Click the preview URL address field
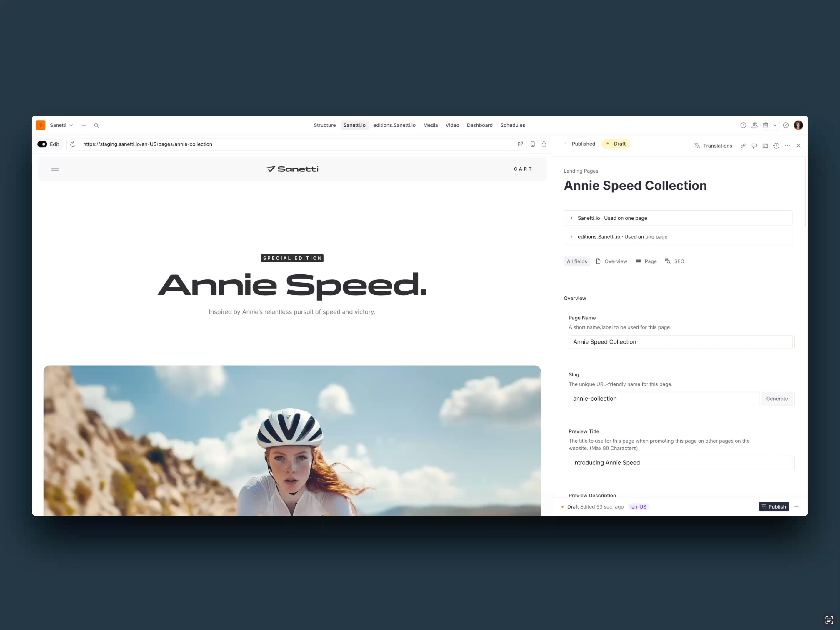840x630 pixels. point(296,144)
